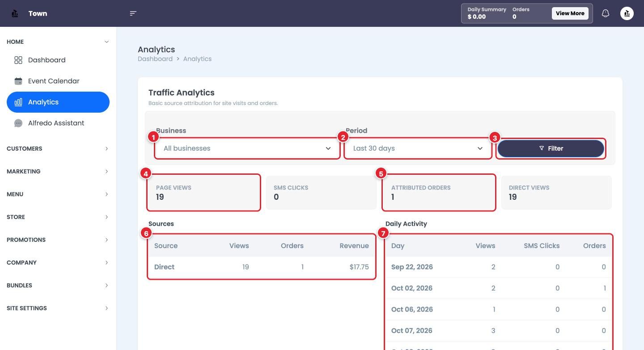Image resolution: width=644 pixels, height=350 pixels.
Task: Expand the PROMOTIONS section
Action: (58, 240)
